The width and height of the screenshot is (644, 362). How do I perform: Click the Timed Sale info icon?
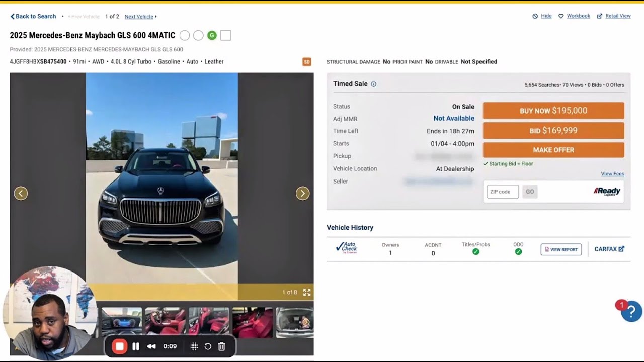373,84
